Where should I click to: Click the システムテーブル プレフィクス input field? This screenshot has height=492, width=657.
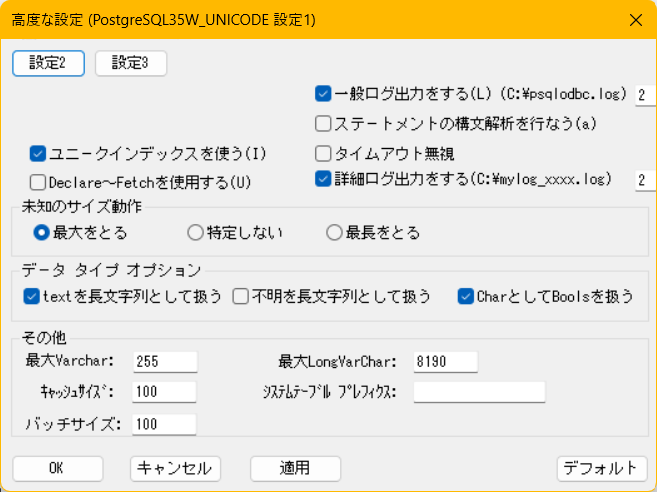479,392
